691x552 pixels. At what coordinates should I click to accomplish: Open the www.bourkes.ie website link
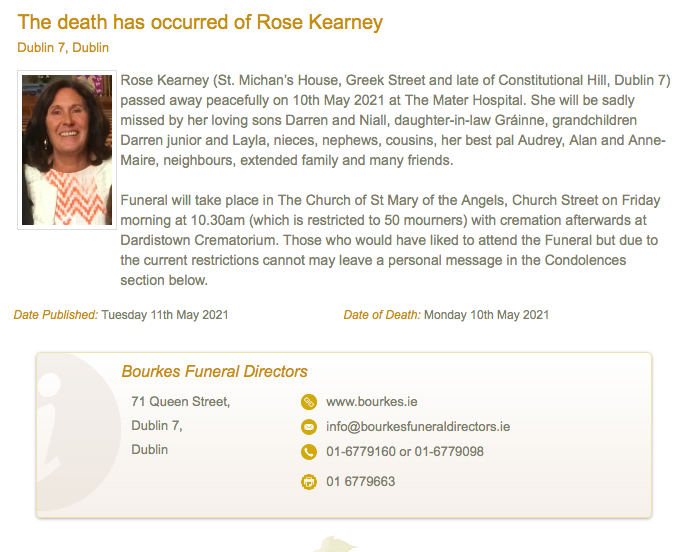372,402
